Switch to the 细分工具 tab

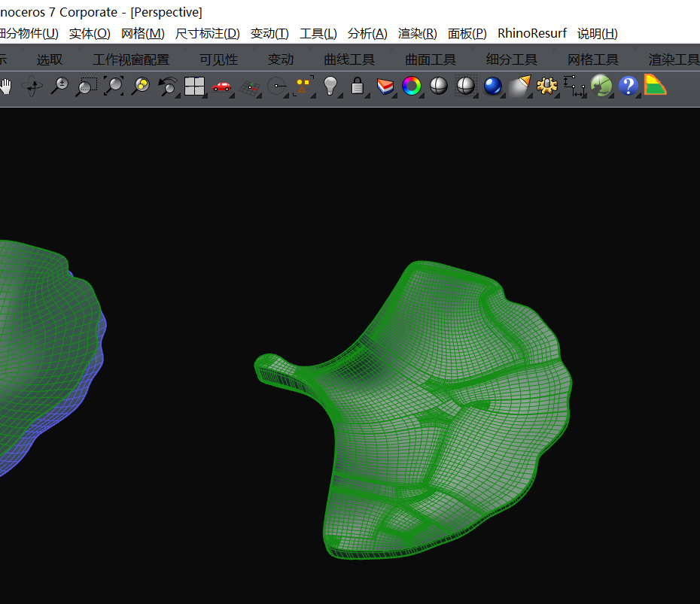tap(512, 59)
